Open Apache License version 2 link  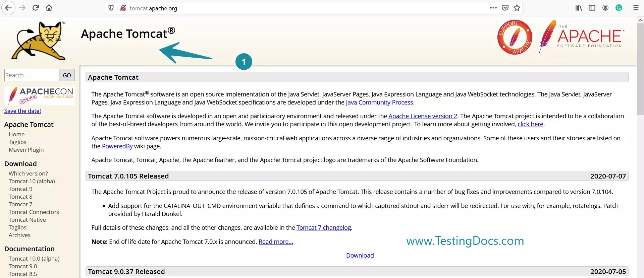423,116
